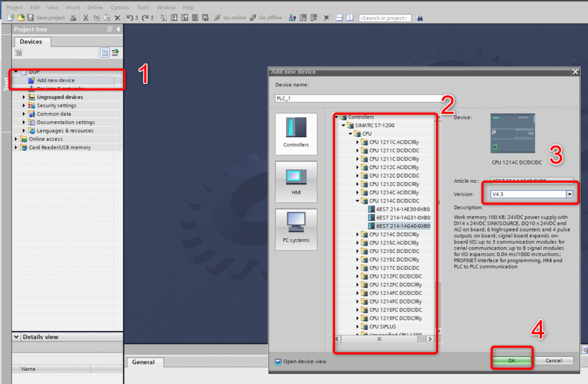Click the Device name input field

pyautogui.click(x=356, y=98)
